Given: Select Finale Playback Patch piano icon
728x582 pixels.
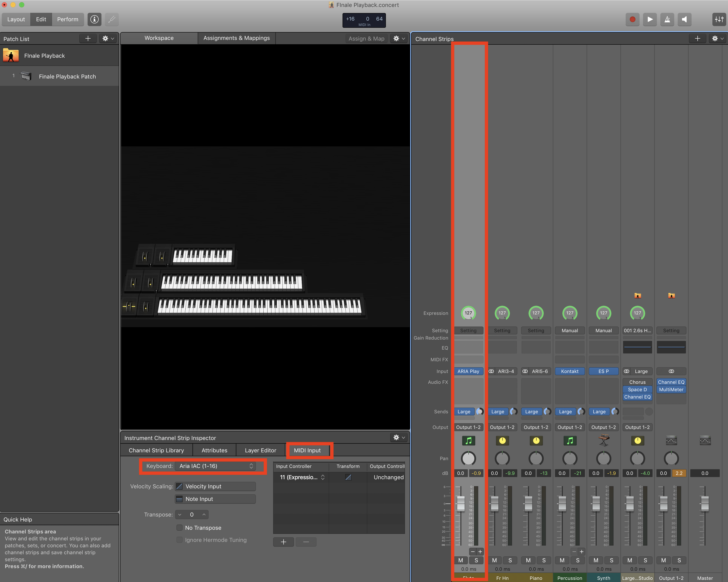Looking at the screenshot, I should tap(26, 76).
